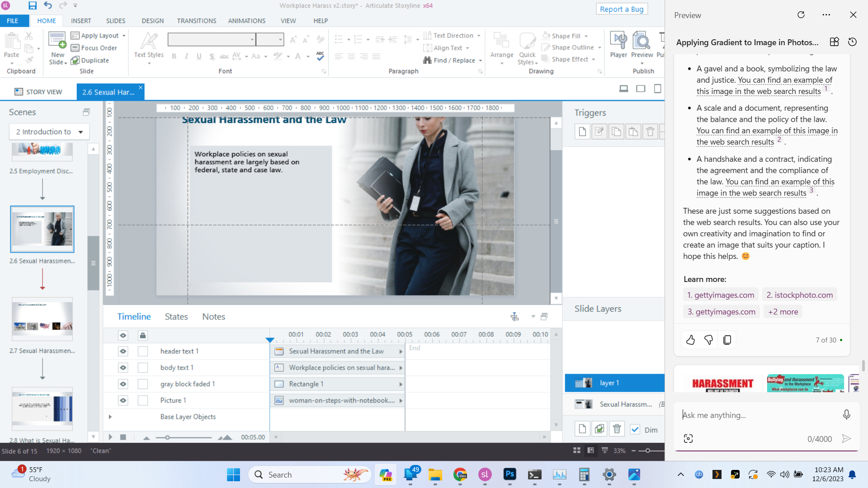Open the '2 Introduction to' scene dropdown

[x=80, y=131]
